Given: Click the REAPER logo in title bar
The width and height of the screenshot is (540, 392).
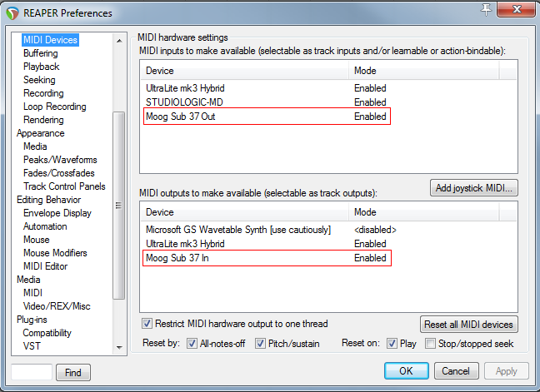Looking at the screenshot, I should [12, 12].
